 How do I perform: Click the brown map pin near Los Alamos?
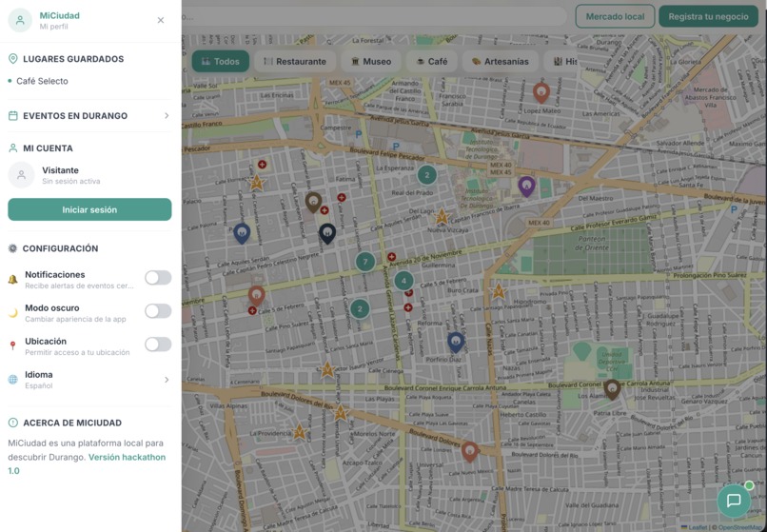[612, 389]
